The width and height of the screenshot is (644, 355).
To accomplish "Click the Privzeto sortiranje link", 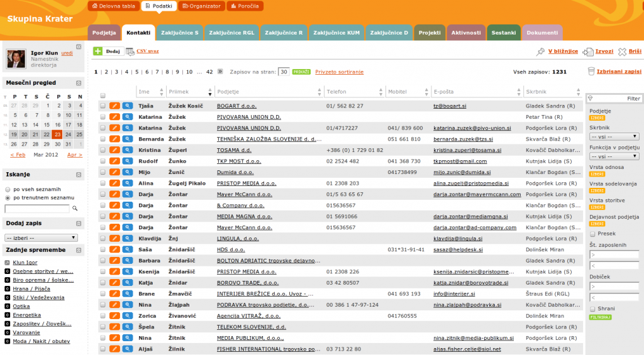I will coord(339,72).
